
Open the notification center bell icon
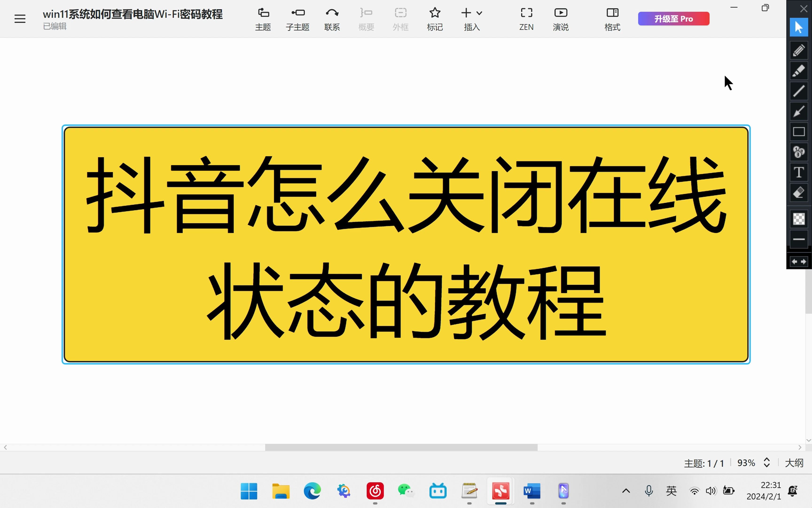(793, 491)
